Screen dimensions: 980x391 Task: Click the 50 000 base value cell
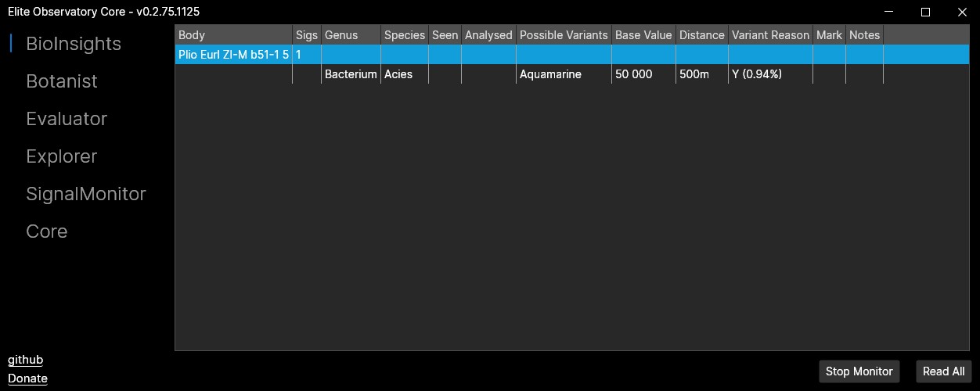[643, 74]
